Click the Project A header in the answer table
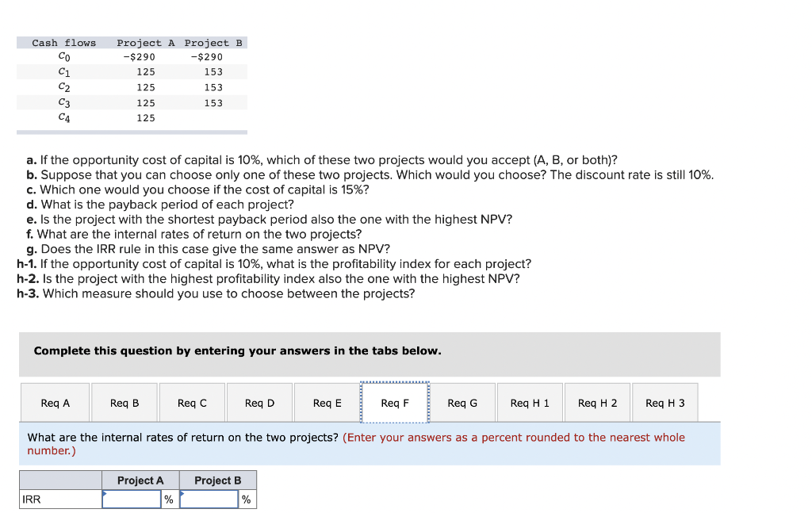This screenshot has height=513, width=812. (x=141, y=480)
